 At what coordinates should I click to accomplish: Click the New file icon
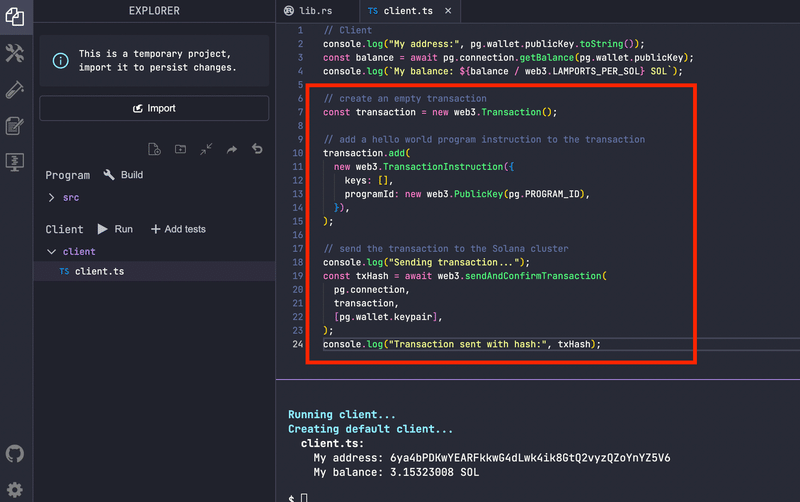tap(154, 149)
